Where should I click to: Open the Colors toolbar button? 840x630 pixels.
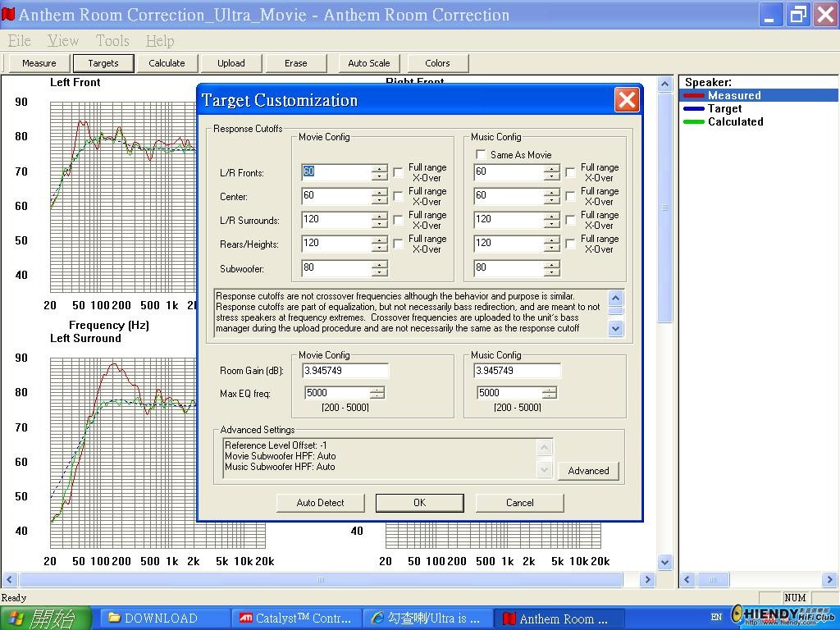[438, 63]
